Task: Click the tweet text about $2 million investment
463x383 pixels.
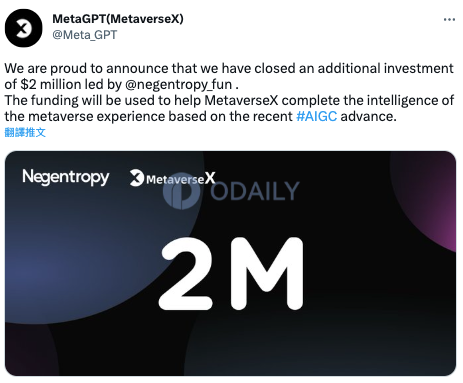Action: [229, 76]
